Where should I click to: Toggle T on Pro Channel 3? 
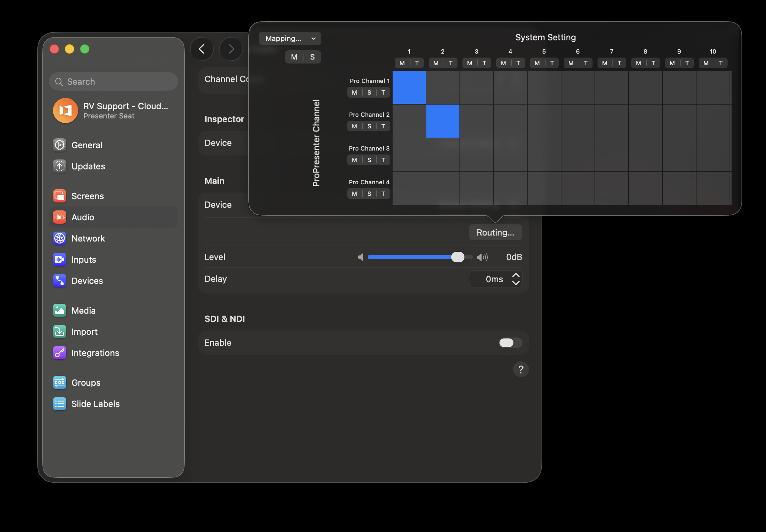tap(383, 160)
